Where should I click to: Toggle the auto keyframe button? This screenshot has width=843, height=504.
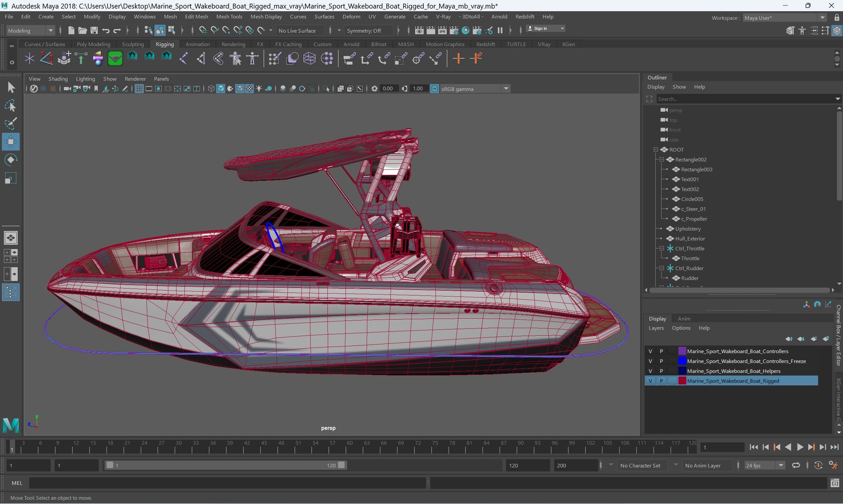tap(818, 465)
